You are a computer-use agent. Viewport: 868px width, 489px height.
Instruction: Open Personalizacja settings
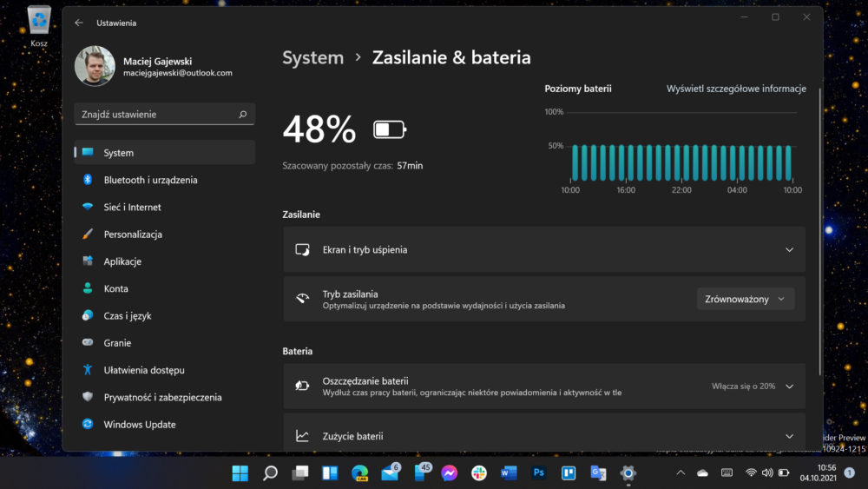pyautogui.click(x=164, y=234)
